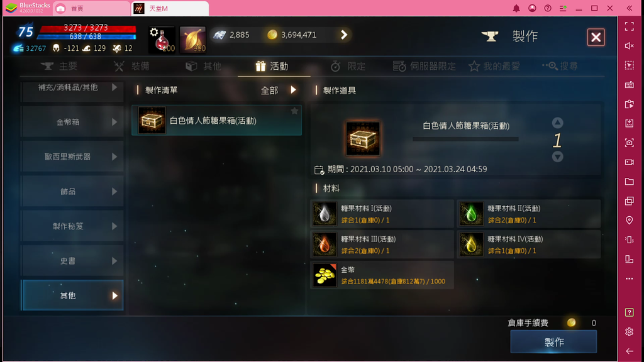Open the 全部 filter dropdown
Viewport: 644px width, 362px height.
point(279,90)
